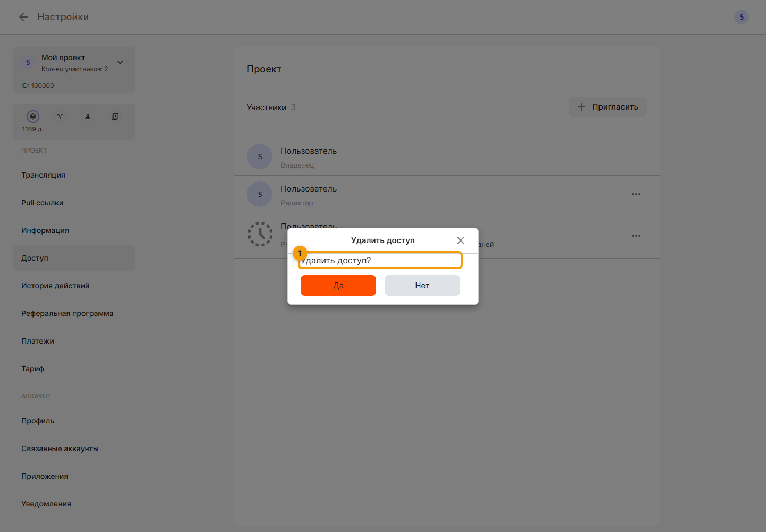
Task: Click the Редактор user avatar
Action: [x=260, y=194]
